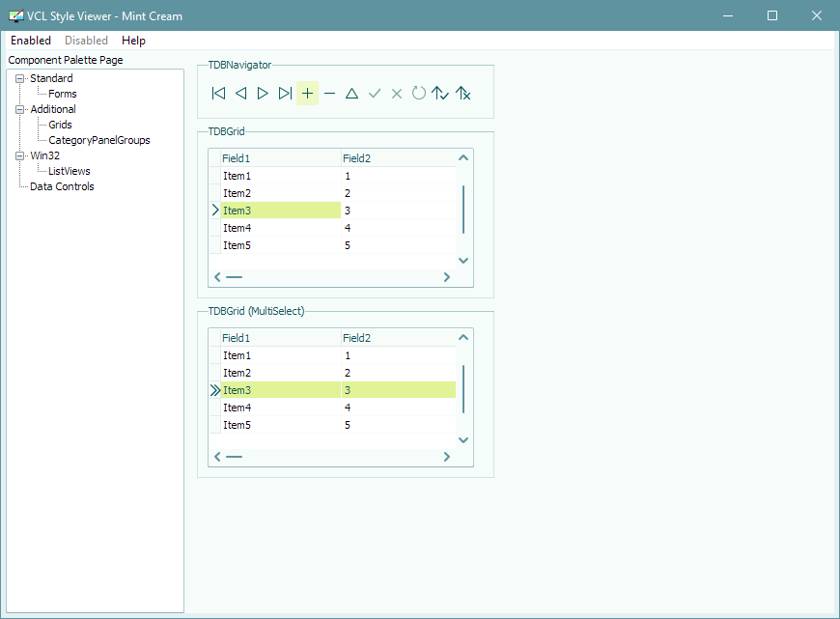Click double-arrow row indicator in MultiSelect grid
This screenshot has height=619, width=840.
click(x=215, y=390)
